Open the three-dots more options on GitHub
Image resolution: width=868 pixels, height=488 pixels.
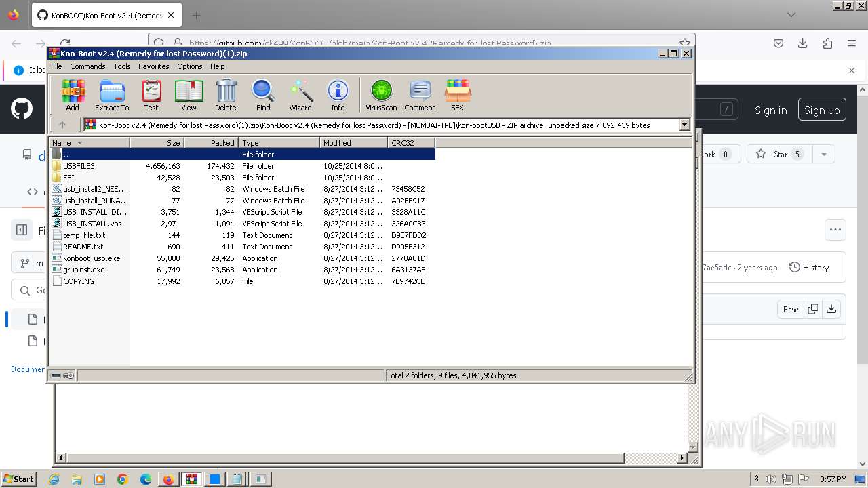tap(835, 230)
